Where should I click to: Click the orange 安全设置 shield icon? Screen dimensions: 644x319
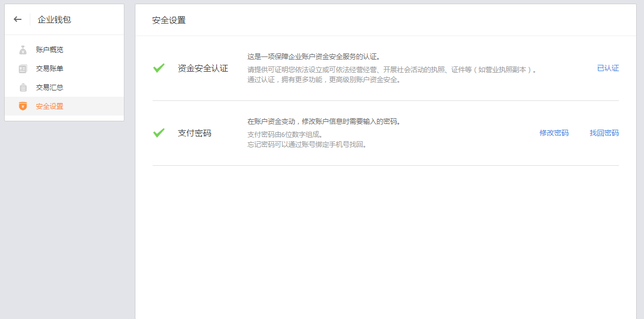pyautogui.click(x=22, y=106)
